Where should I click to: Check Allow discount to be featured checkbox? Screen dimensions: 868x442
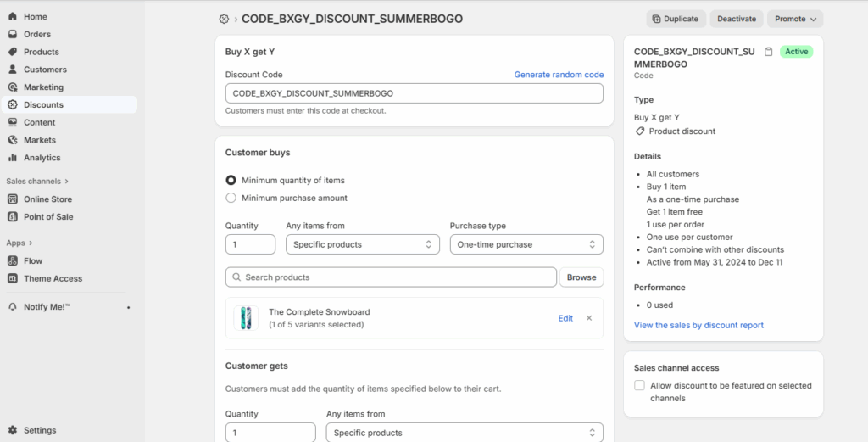(639, 385)
